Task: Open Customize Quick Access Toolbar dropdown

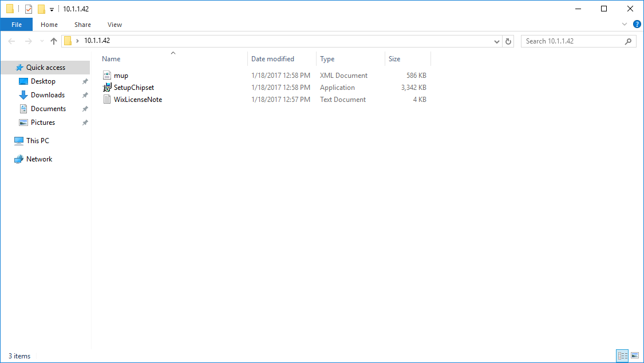Action: 52,9
